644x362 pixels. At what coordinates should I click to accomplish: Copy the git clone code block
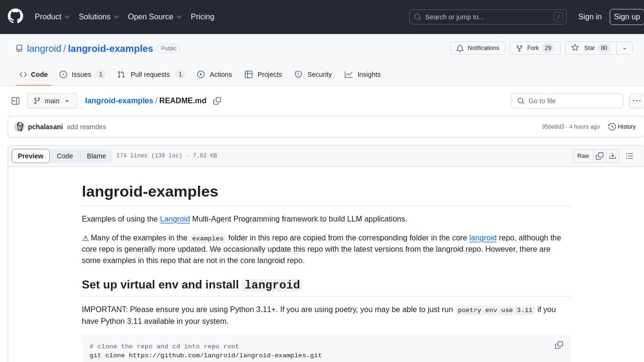point(559,345)
